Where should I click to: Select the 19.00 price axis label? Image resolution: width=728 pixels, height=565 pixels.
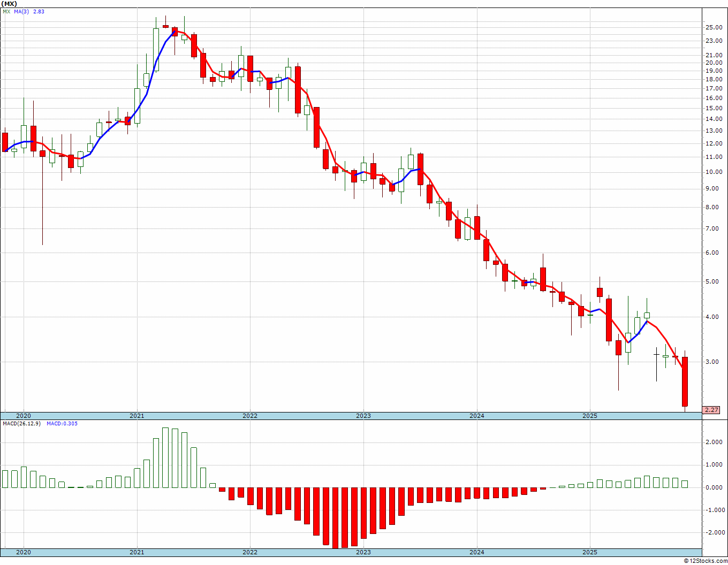pos(714,71)
